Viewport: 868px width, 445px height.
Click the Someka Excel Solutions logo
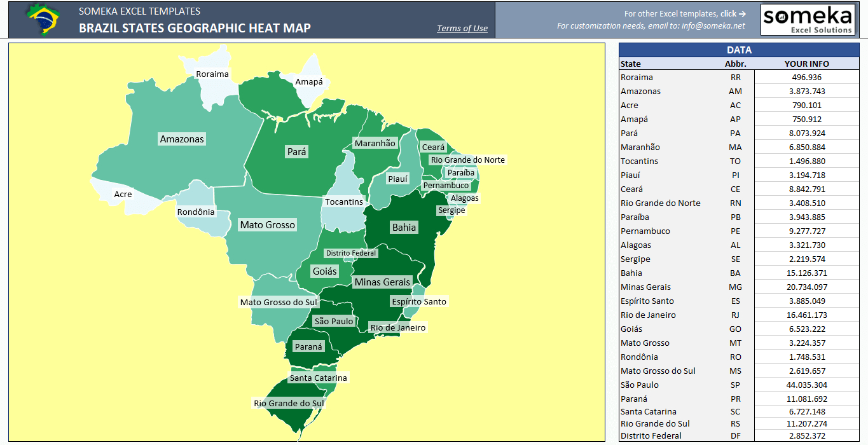pyautogui.click(x=808, y=20)
